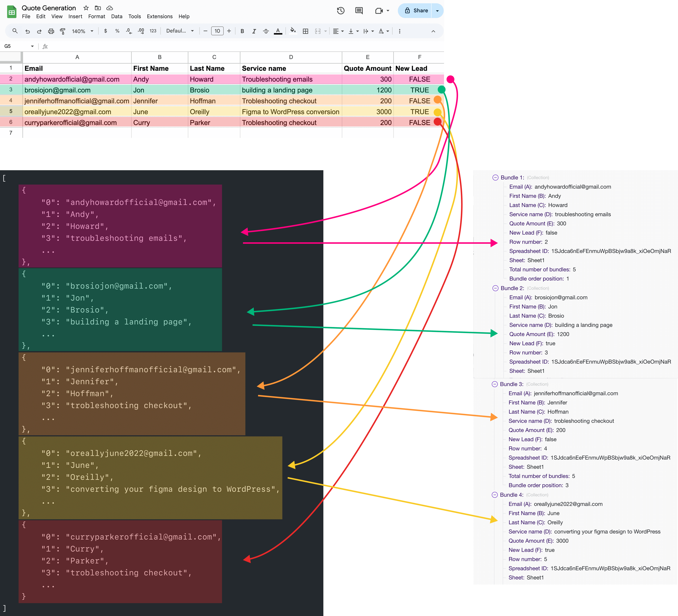The width and height of the screenshot is (678, 616).
Task: Open the default font dropdown
Action: (180, 31)
